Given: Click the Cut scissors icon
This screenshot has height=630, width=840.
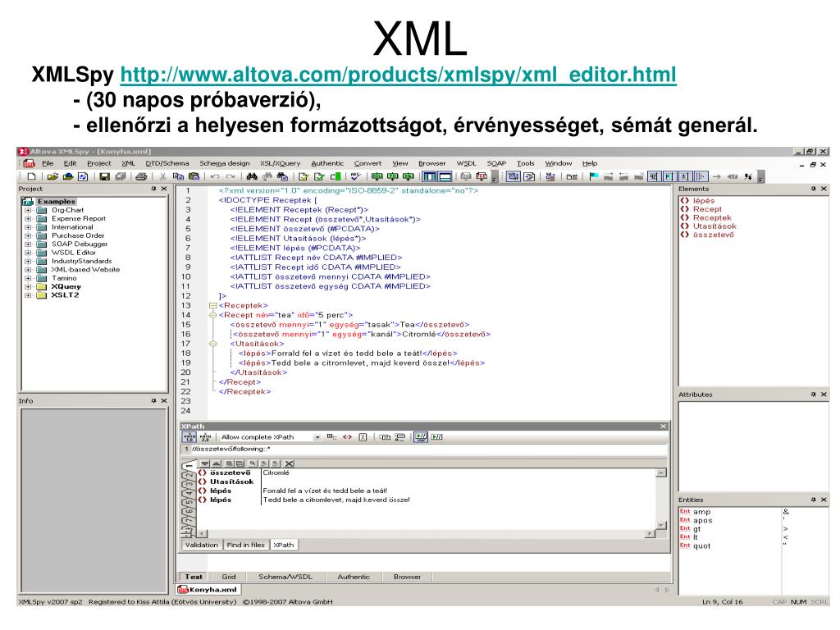Looking at the screenshot, I should tap(162, 176).
